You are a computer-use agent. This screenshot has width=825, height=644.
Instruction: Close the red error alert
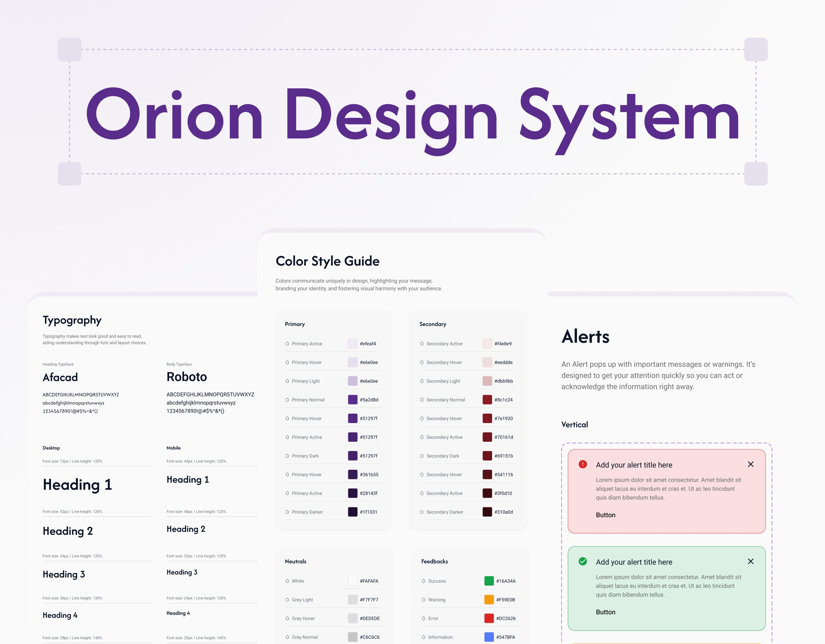pos(750,464)
